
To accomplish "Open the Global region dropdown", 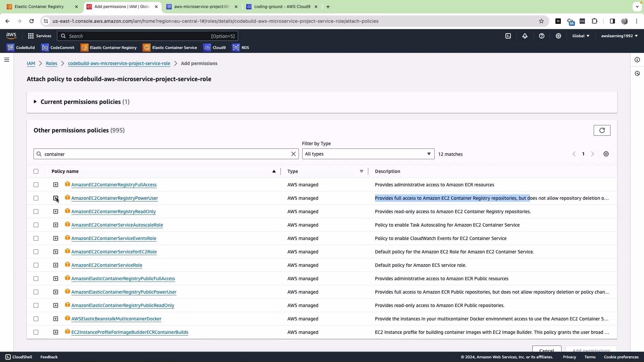I will point(581,36).
